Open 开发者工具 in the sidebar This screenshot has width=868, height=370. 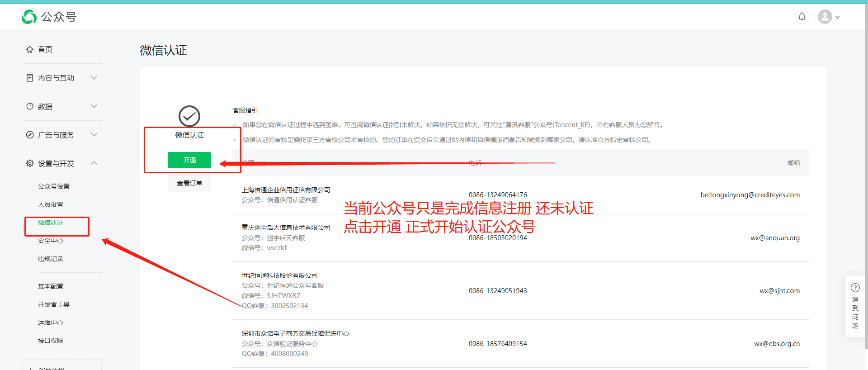(54, 304)
